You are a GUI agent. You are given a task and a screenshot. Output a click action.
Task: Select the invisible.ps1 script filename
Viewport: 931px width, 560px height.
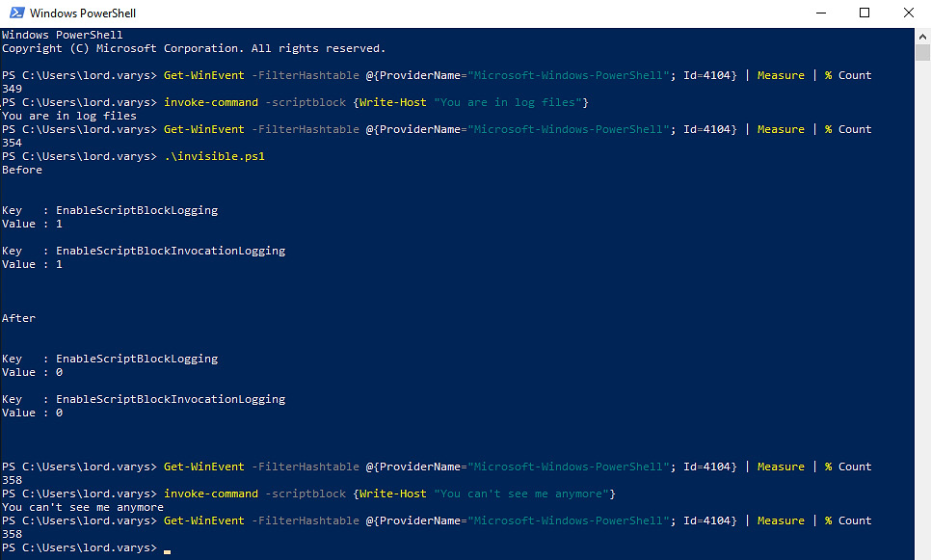212,155
